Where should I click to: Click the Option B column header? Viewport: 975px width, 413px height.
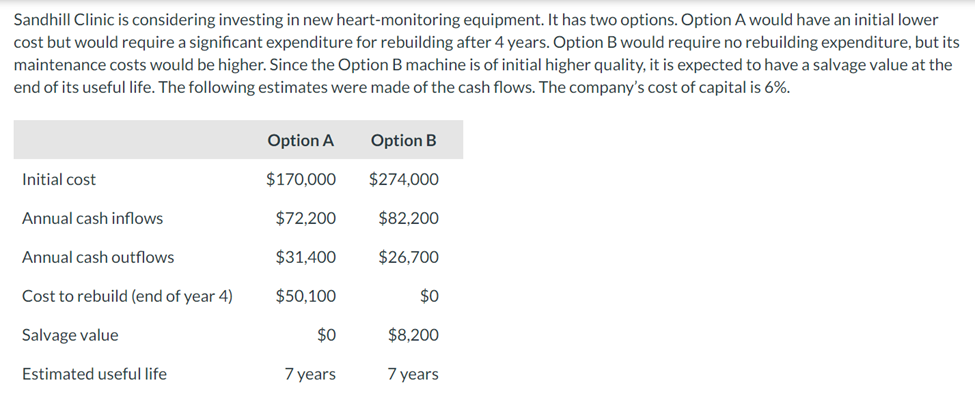[403, 141]
